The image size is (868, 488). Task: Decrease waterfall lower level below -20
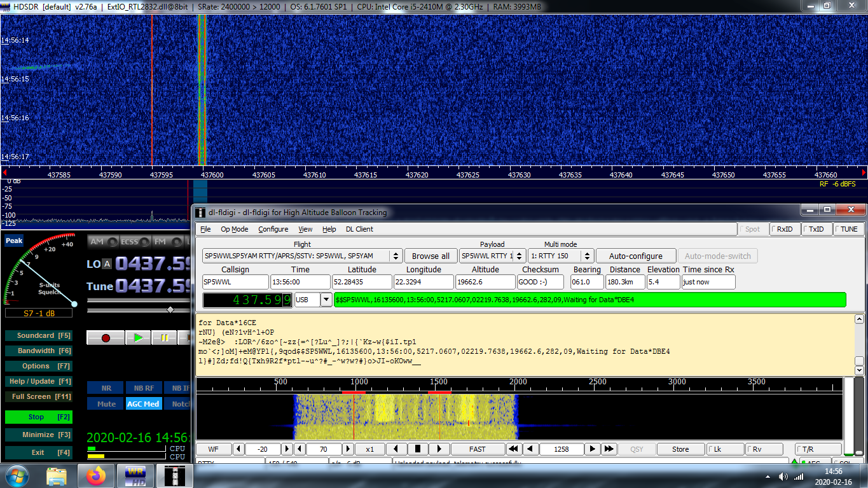tap(239, 449)
